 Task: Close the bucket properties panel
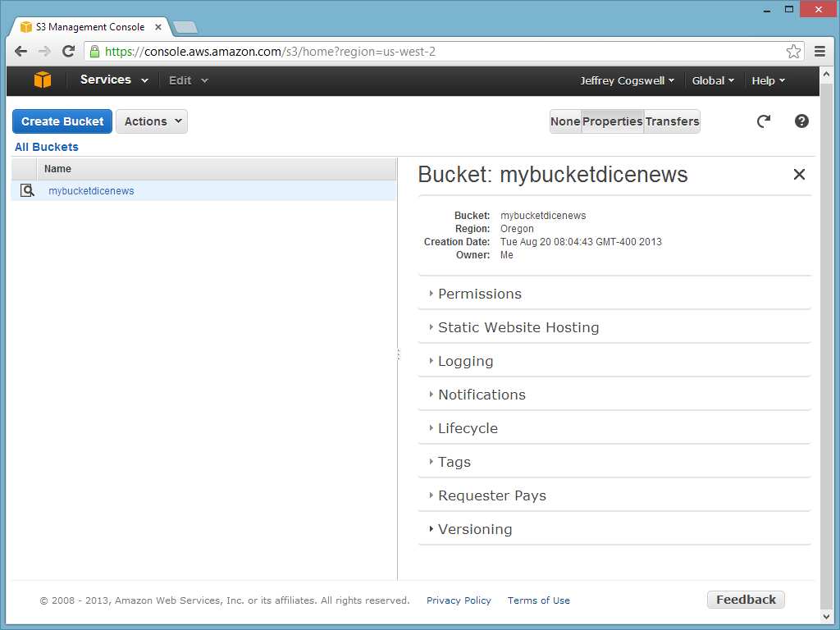pyautogui.click(x=799, y=174)
